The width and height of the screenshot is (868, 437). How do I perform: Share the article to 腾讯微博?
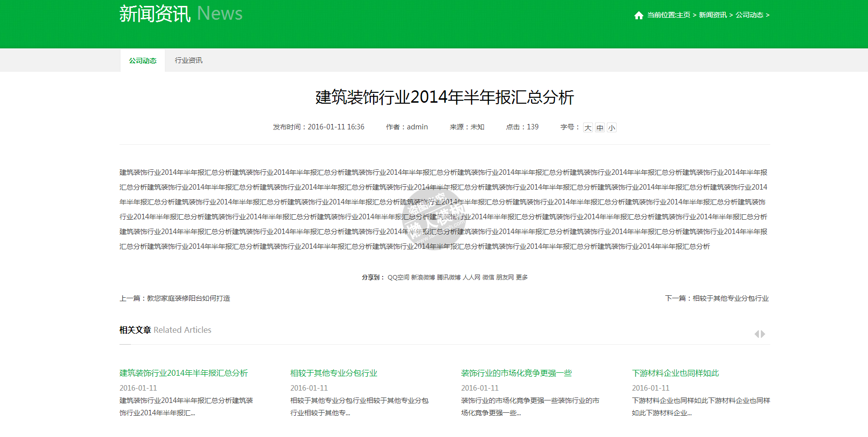449,278
